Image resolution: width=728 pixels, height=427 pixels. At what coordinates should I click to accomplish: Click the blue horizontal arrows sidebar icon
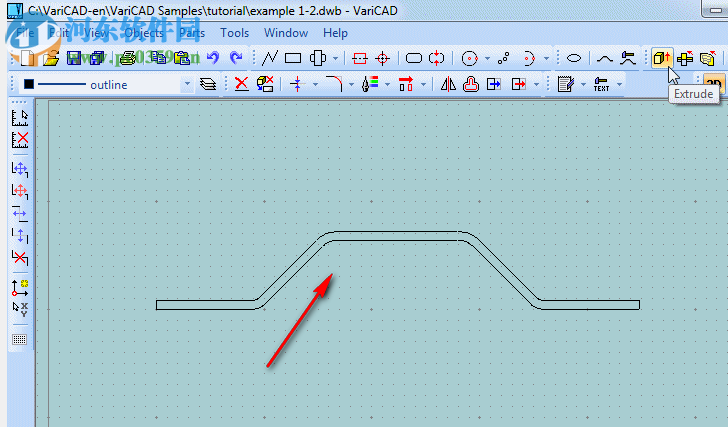pos(20,214)
